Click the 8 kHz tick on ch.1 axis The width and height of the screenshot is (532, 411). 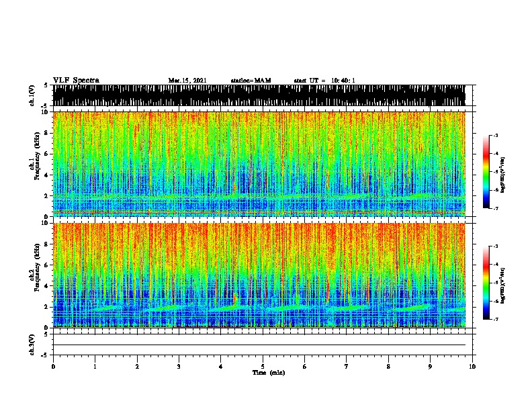coord(46,133)
